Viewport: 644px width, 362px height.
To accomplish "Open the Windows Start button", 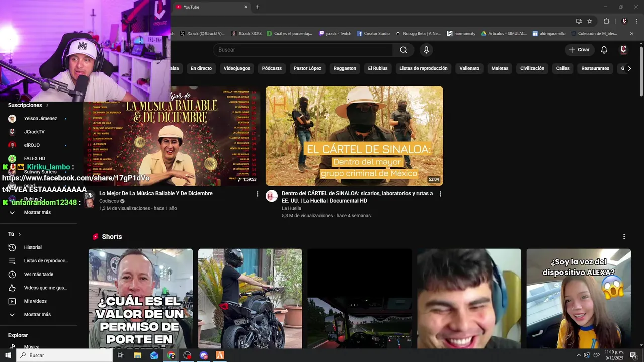I will point(8,355).
